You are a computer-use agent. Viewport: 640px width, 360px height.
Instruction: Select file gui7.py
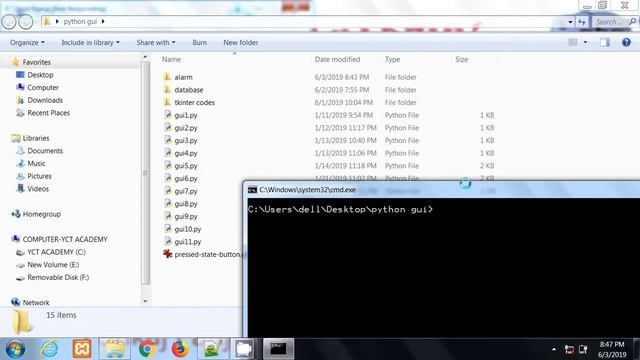point(180,191)
